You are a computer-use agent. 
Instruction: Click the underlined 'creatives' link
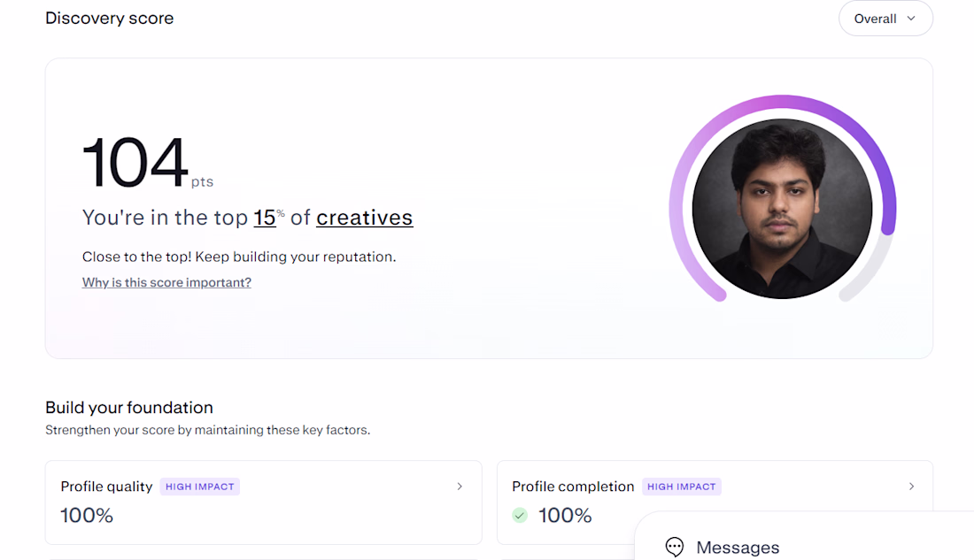[x=364, y=218]
